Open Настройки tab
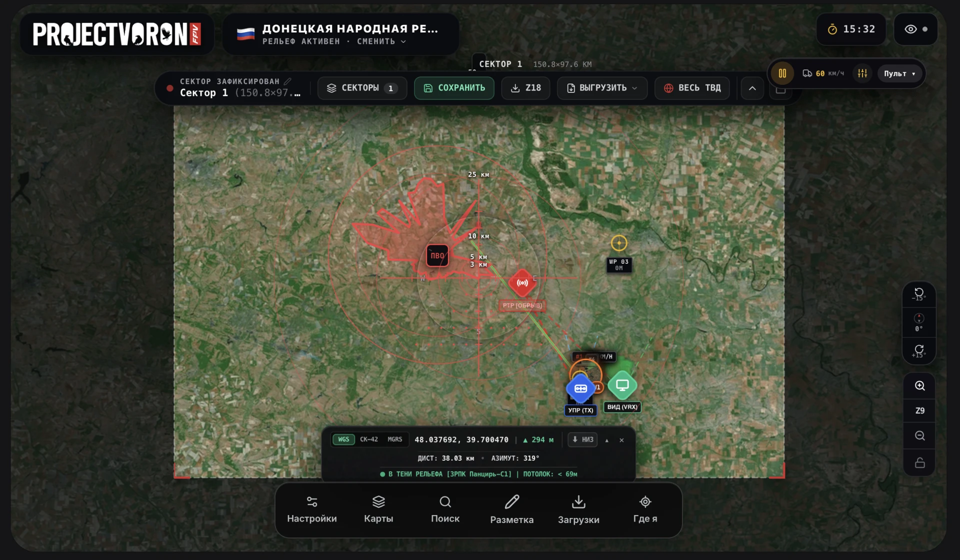 [312, 510]
